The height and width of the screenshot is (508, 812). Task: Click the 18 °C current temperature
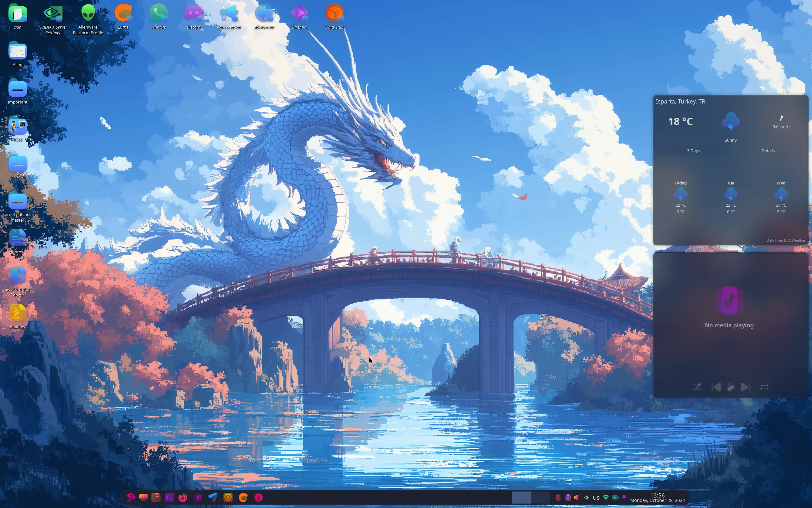[x=680, y=121]
